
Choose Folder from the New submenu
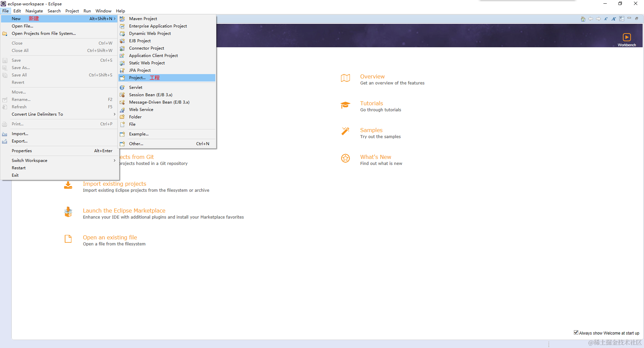coord(167,117)
